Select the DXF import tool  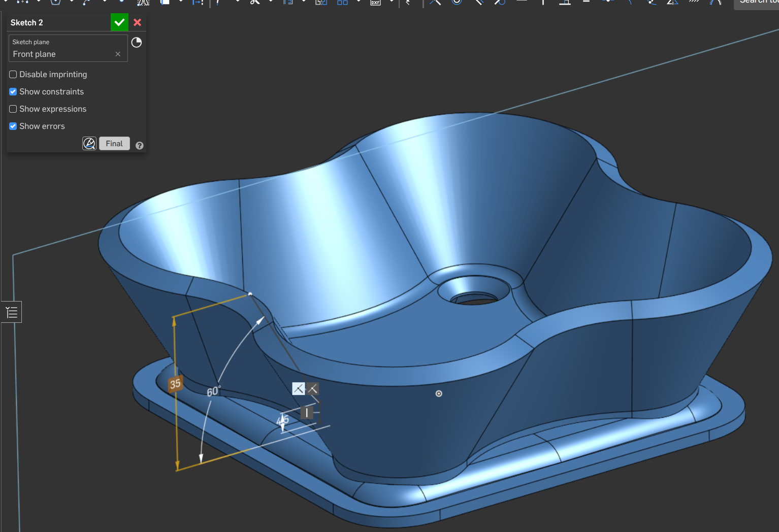pos(375,3)
